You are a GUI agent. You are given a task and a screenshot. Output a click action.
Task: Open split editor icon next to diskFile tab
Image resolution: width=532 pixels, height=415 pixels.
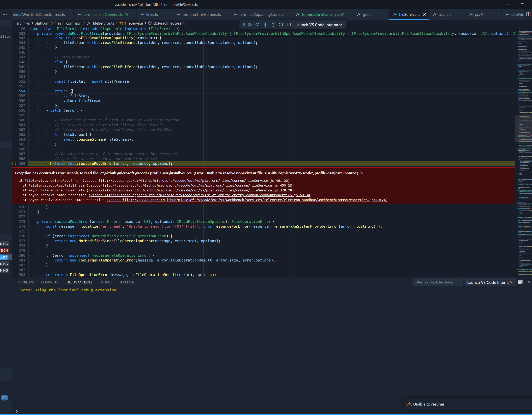(x=528, y=14)
